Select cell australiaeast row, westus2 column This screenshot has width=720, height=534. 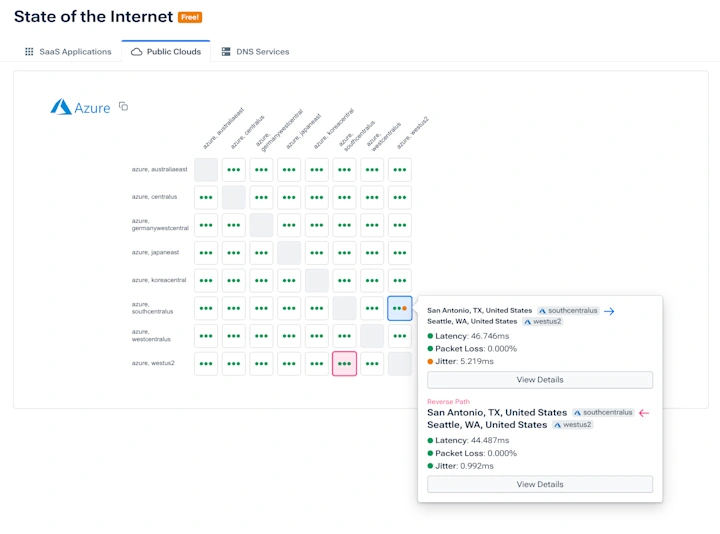[x=399, y=170]
